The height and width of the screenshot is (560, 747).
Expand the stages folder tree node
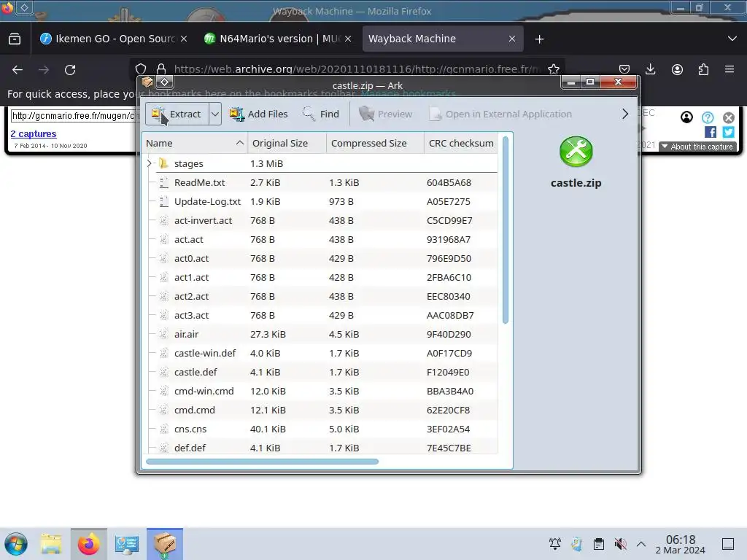149,164
